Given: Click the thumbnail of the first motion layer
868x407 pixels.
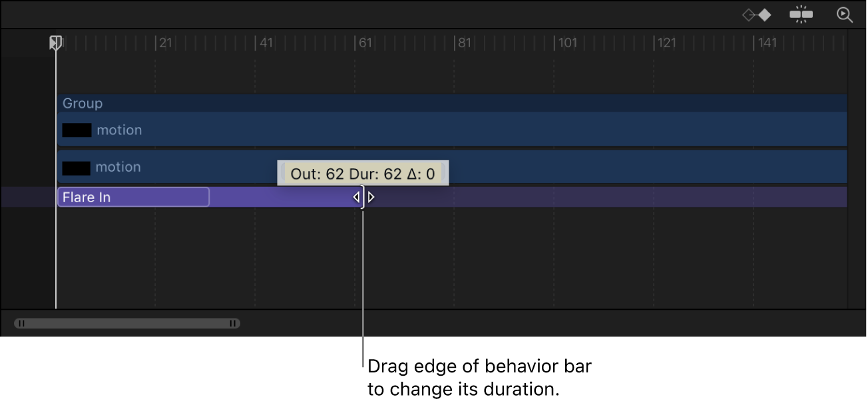Looking at the screenshot, I should coord(76,130).
